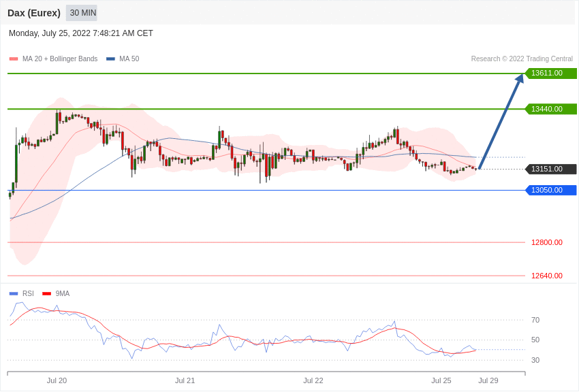Click the blue upward forecast arrow head

pyautogui.click(x=520, y=79)
